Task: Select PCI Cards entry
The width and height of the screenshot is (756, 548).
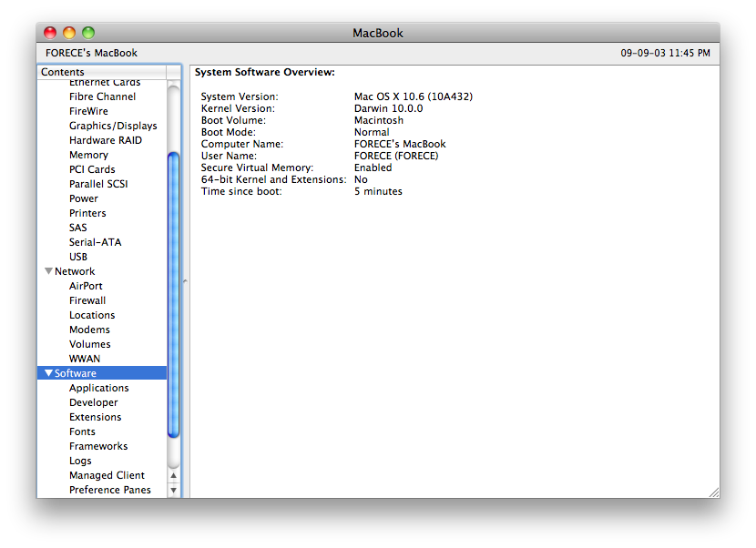Action: coord(92,169)
